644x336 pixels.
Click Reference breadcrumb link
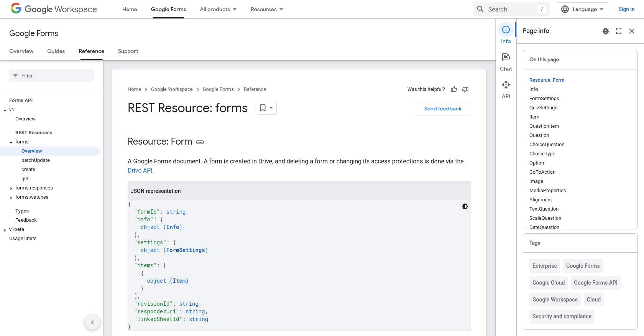click(x=255, y=89)
